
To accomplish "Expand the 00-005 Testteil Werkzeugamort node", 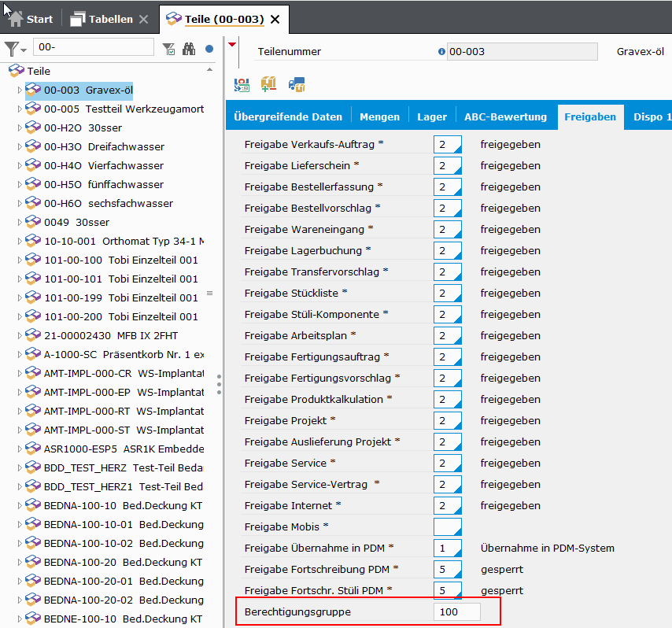I will pos(20,109).
